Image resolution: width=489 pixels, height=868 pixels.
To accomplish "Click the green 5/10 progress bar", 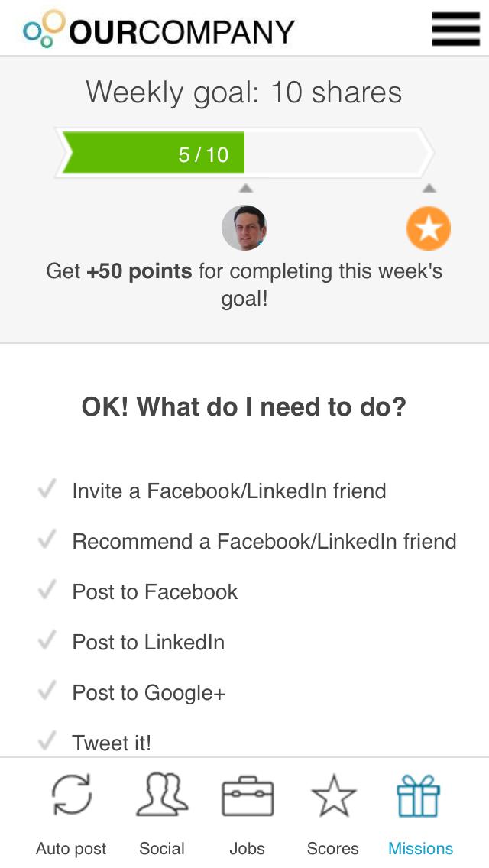I will tap(153, 154).
